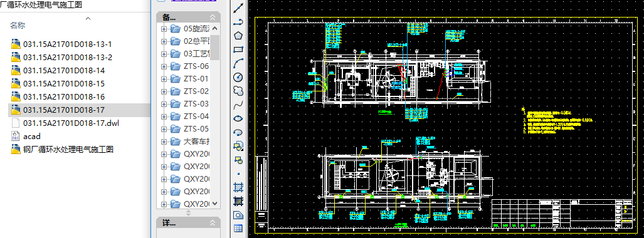Select the 02总平 folder label
The height and width of the screenshot is (238, 644).
(x=196, y=41)
